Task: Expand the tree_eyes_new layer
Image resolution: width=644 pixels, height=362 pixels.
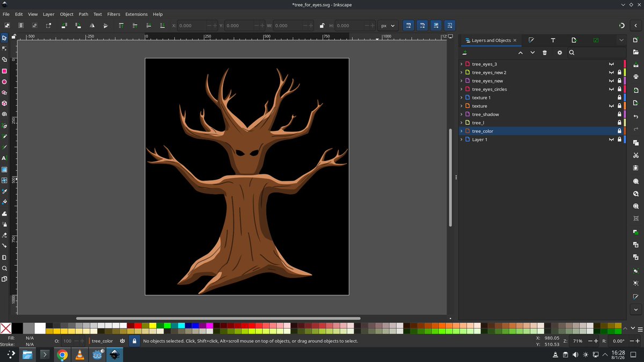Action: point(462,81)
